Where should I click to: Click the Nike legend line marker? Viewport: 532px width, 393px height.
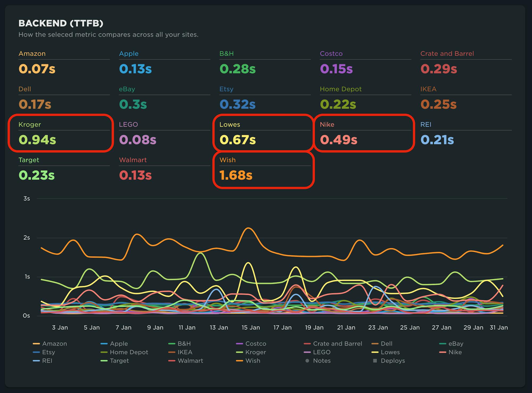click(442, 352)
